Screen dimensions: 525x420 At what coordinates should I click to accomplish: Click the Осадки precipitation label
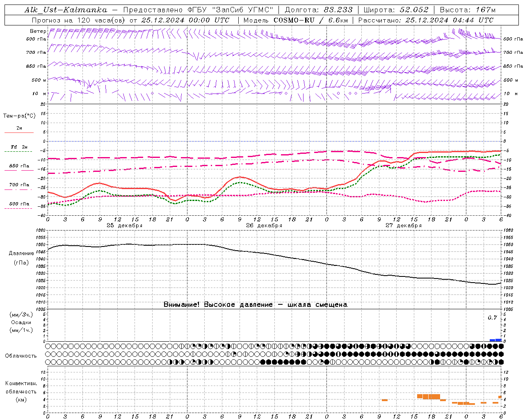tap(21, 323)
